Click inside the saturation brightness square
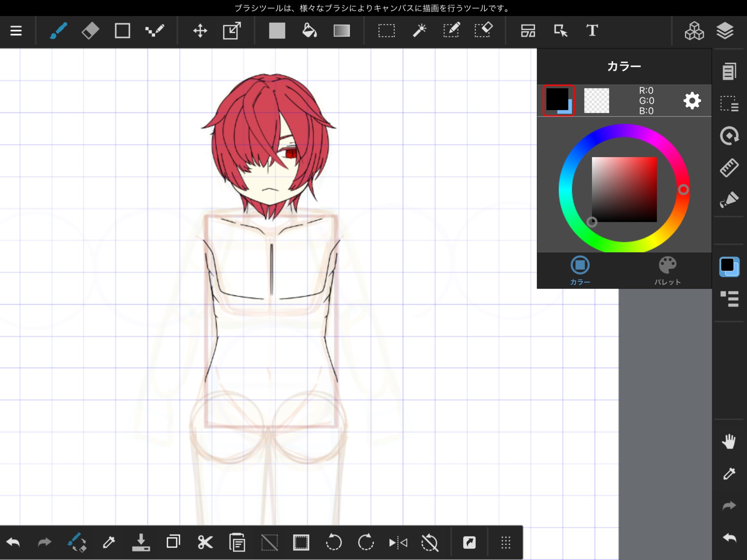The height and width of the screenshot is (560, 747). [x=624, y=190]
